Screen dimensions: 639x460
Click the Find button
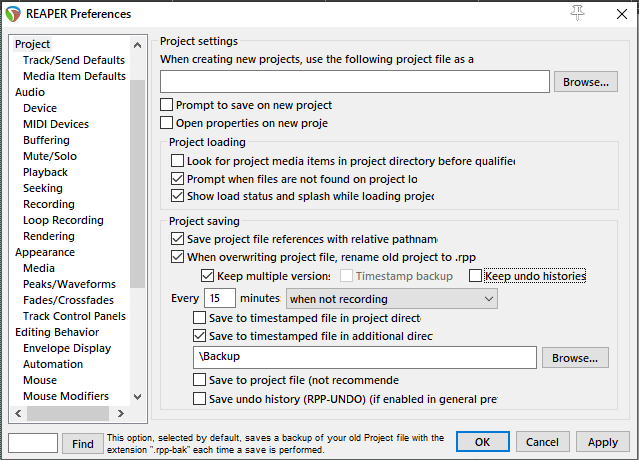(82, 442)
